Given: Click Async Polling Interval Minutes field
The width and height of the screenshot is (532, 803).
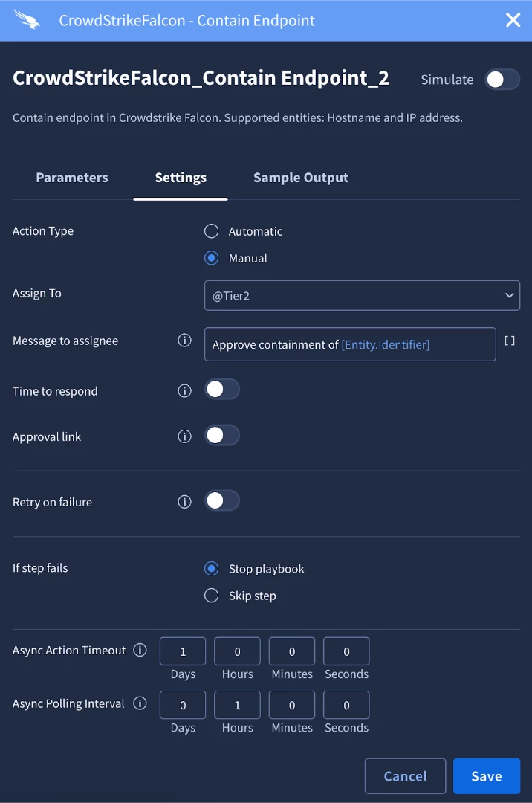Looking at the screenshot, I should click(x=292, y=705).
